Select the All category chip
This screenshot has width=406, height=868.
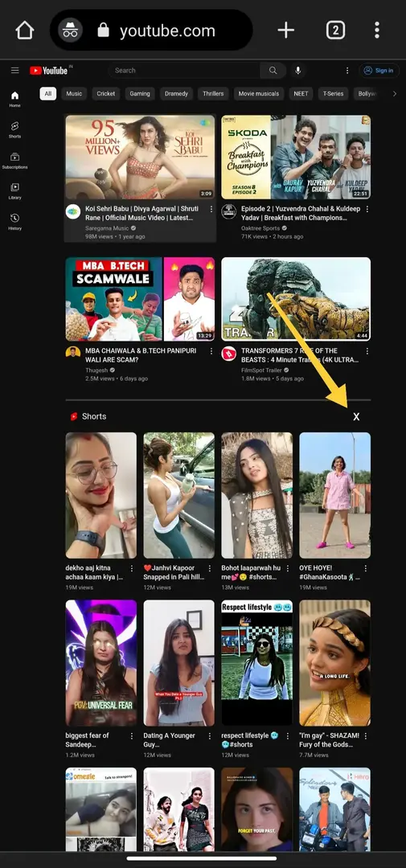pyautogui.click(x=48, y=93)
